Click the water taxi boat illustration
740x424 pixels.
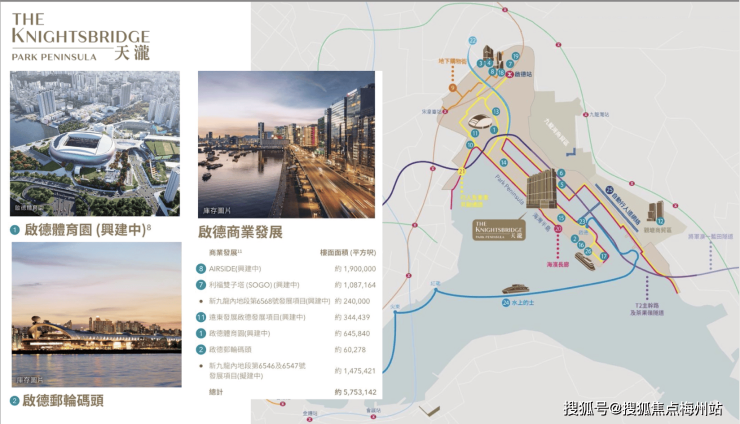tap(515, 288)
